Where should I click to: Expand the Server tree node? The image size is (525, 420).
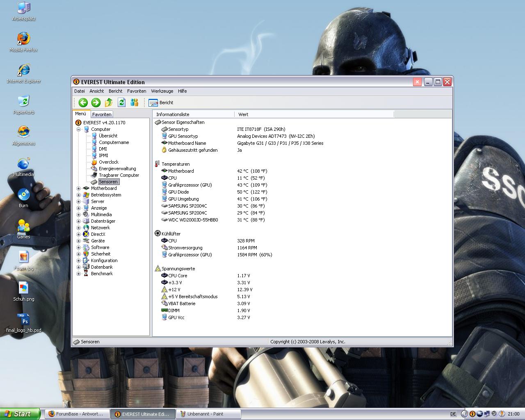tap(79, 201)
